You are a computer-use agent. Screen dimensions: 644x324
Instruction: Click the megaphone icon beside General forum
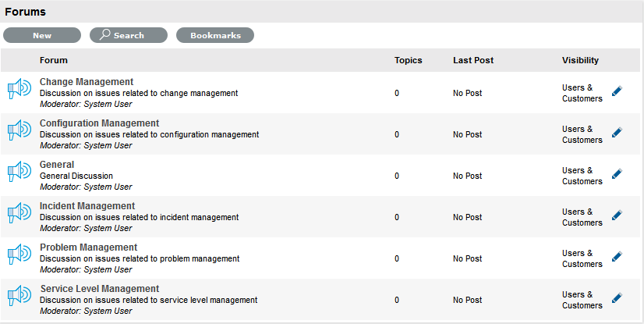[19, 172]
